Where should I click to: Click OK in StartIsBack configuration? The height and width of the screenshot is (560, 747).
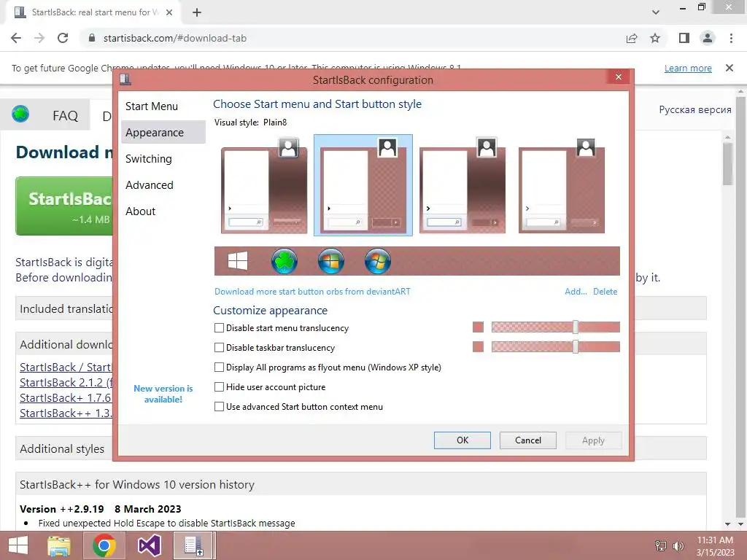click(462, 440)
